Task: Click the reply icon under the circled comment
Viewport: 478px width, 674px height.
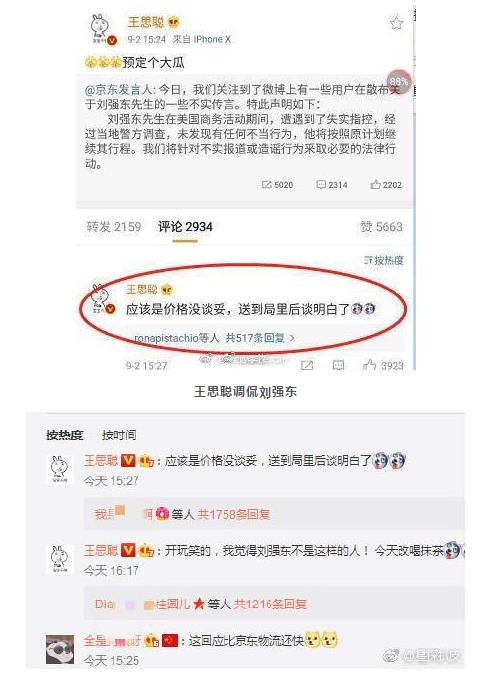Action: tap(338, 365)
